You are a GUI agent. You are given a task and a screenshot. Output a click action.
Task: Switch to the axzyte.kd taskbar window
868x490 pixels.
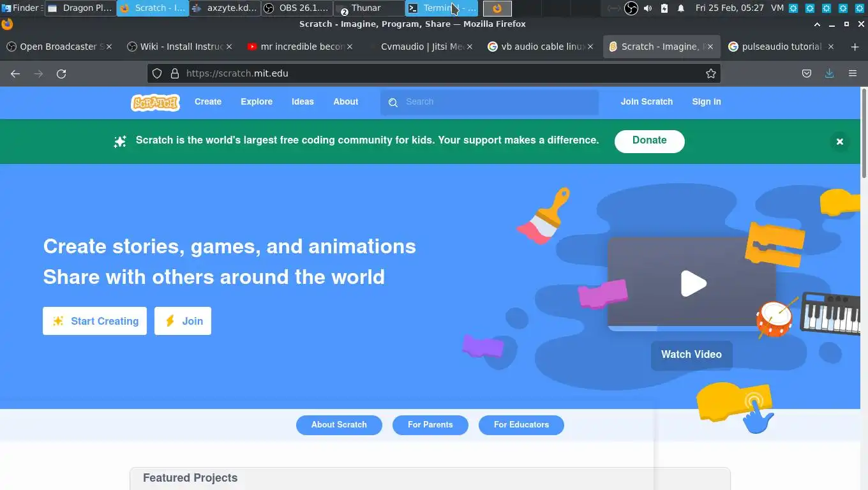click(x=225, y=8)
